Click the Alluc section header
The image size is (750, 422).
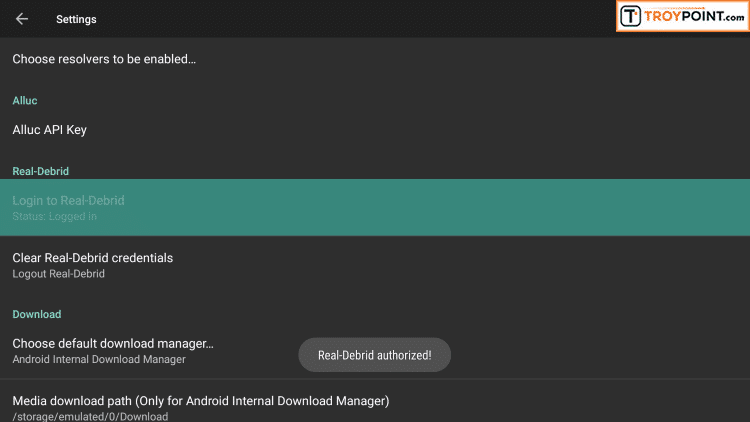click(x=25, y=100)
